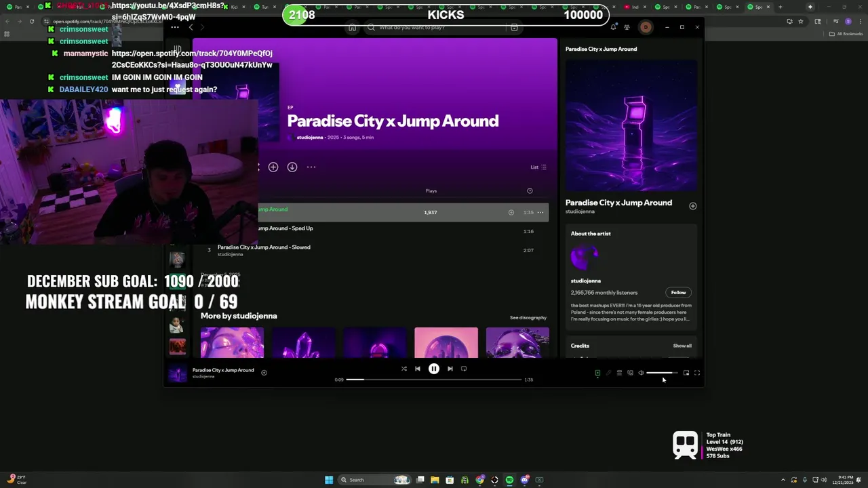Open studiojenna name in About the artist card
This screenshot has height=488, width=868.
[x=586, y=281]
